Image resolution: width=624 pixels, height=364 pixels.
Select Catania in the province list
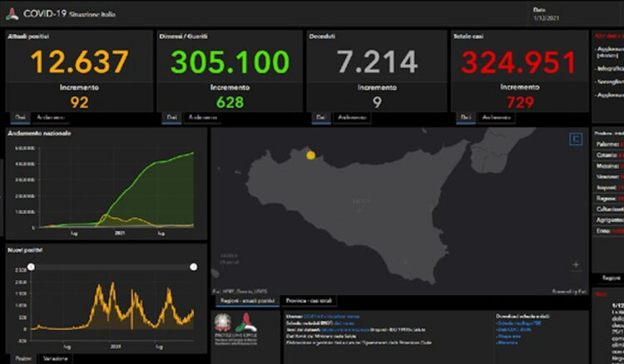[x=605, y=155]
